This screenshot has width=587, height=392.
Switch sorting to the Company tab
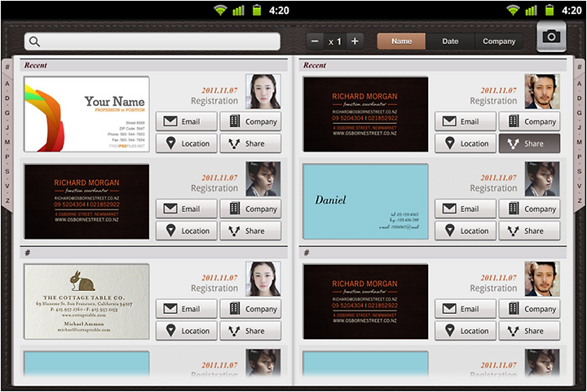[x=499, y=41]
